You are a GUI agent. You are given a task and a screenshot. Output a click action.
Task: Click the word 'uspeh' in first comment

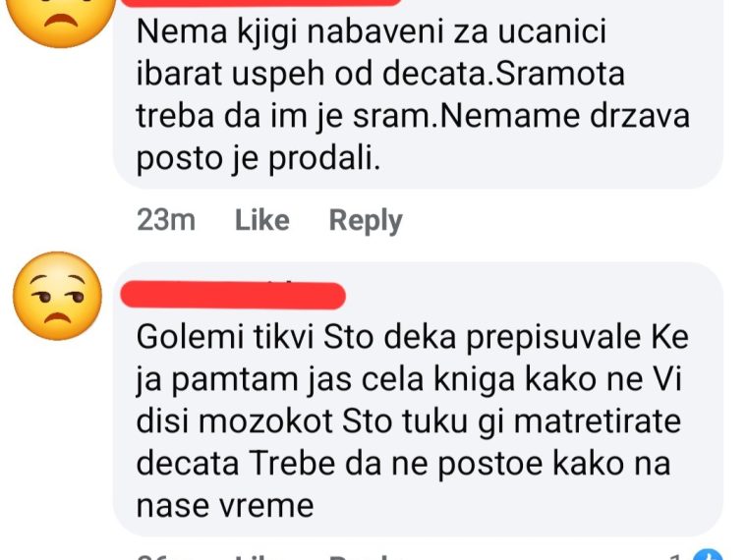278,76
